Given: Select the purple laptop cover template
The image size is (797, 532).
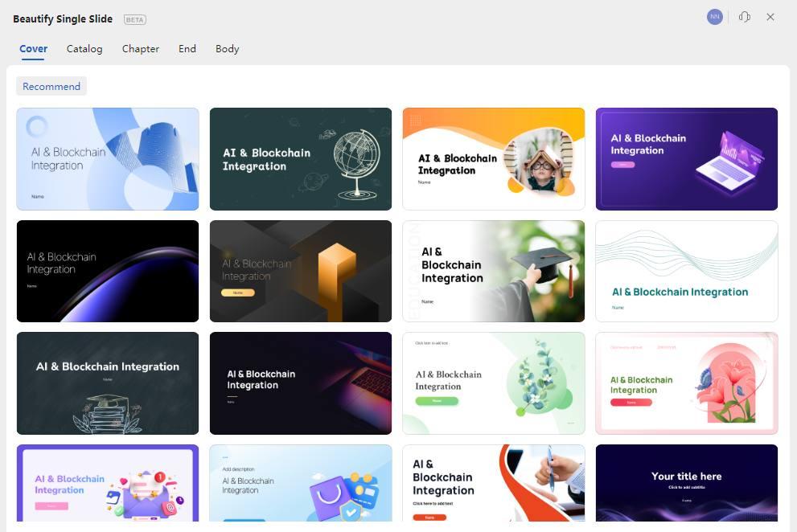Looking at the screenshot, I should 687,159.
